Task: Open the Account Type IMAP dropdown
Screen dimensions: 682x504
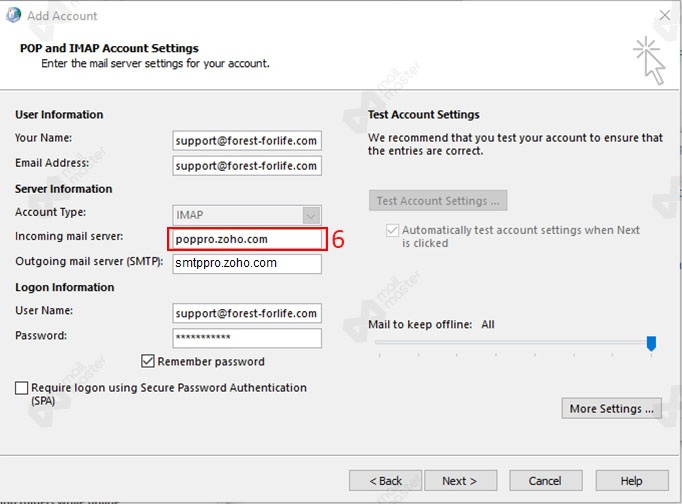Action: tap(311, 214)
